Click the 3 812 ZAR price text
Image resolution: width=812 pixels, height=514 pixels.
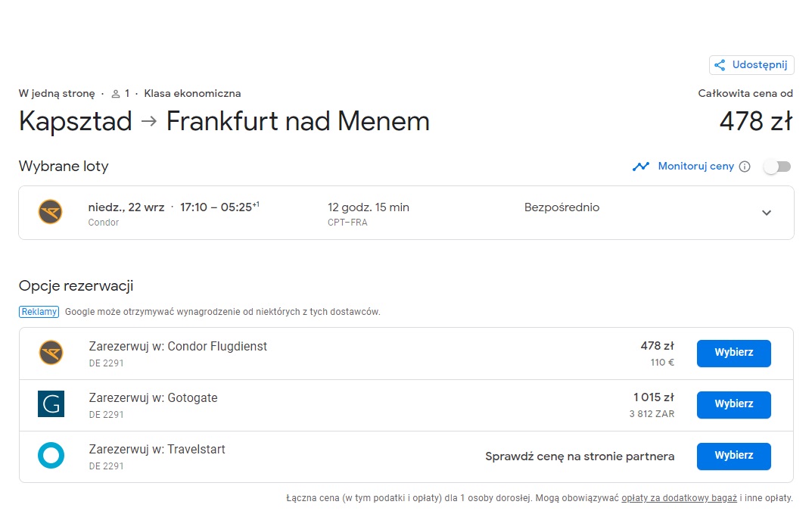tap(652, 414)
